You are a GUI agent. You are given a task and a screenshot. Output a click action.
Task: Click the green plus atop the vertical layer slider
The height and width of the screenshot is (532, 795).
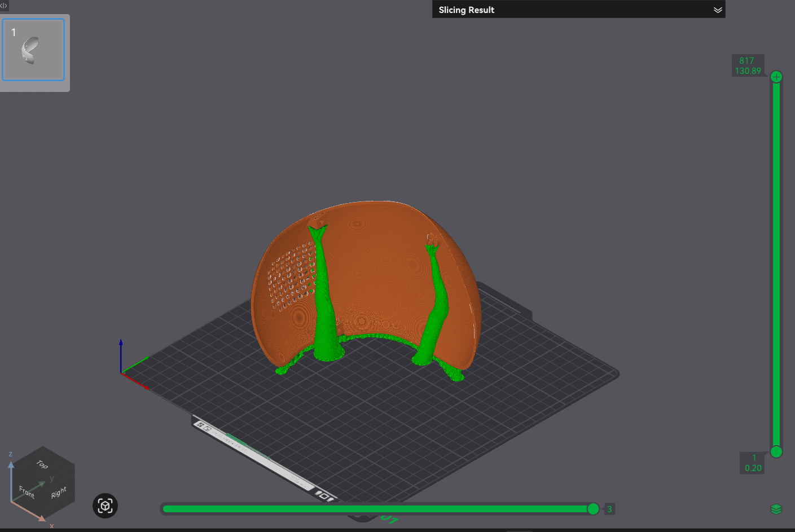click(776, 77)
